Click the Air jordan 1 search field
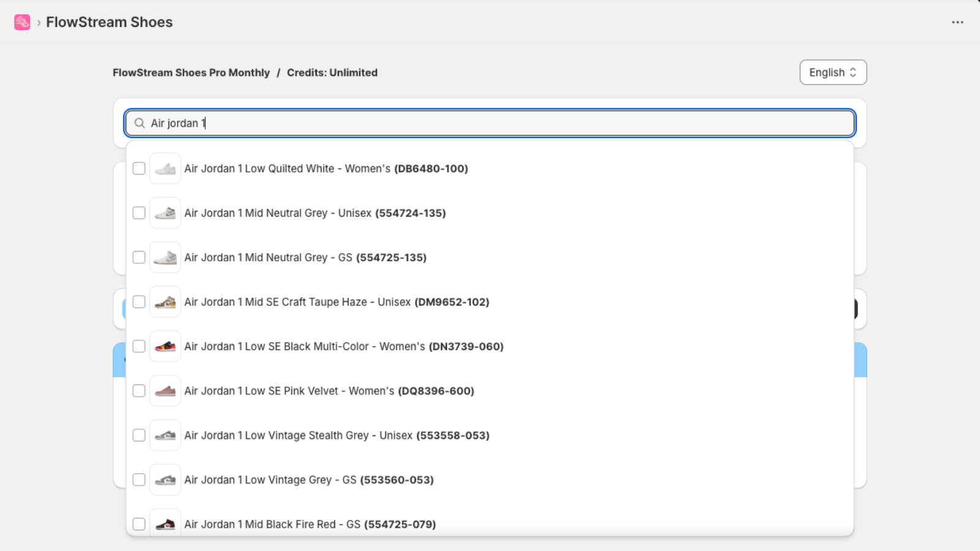 click(490, 123)
